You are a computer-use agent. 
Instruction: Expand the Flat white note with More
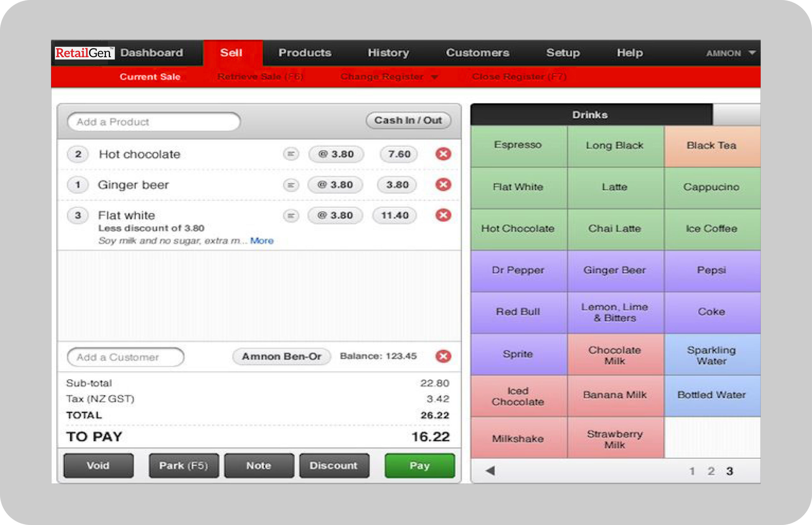pos(261,241)
